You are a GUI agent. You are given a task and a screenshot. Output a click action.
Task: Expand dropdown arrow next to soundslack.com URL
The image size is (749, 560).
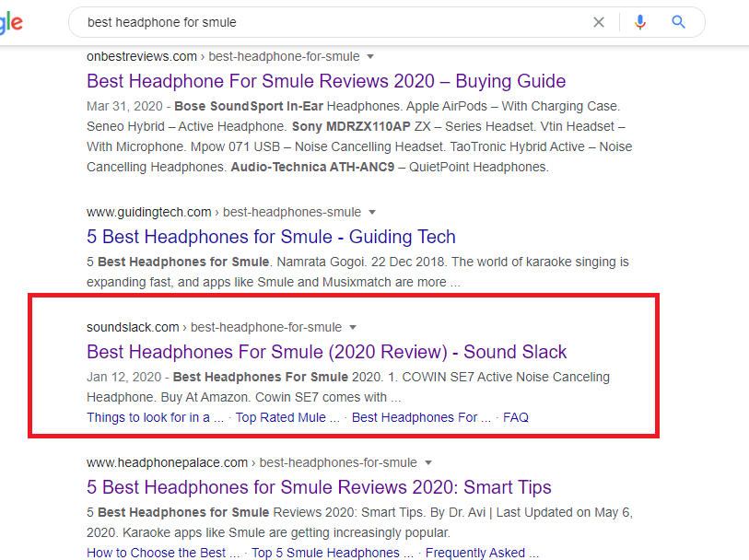353,328
